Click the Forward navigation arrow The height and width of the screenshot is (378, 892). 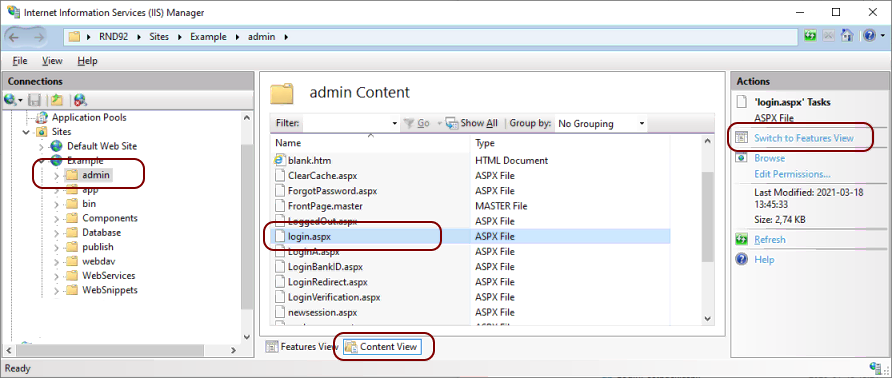coord(39,37)
